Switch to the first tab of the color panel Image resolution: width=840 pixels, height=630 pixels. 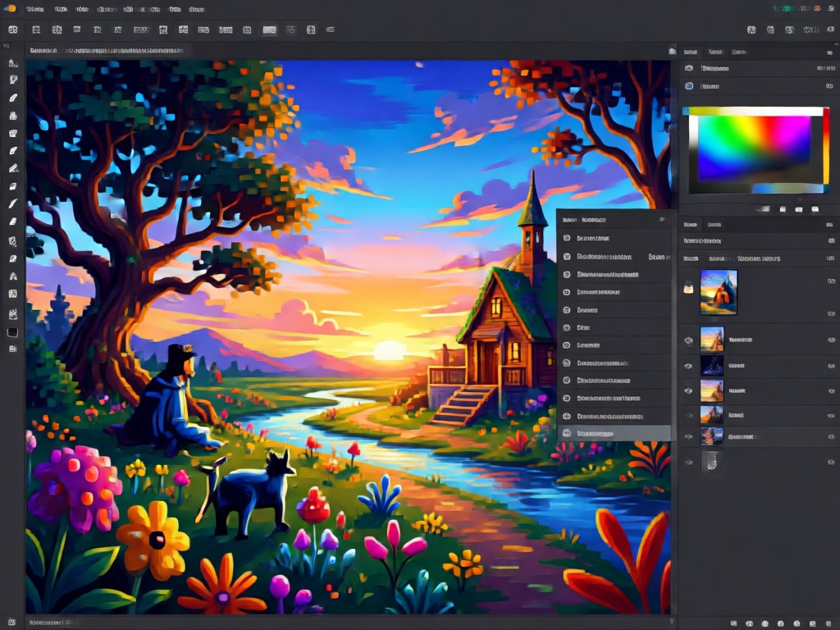click(x=691, y=52)
